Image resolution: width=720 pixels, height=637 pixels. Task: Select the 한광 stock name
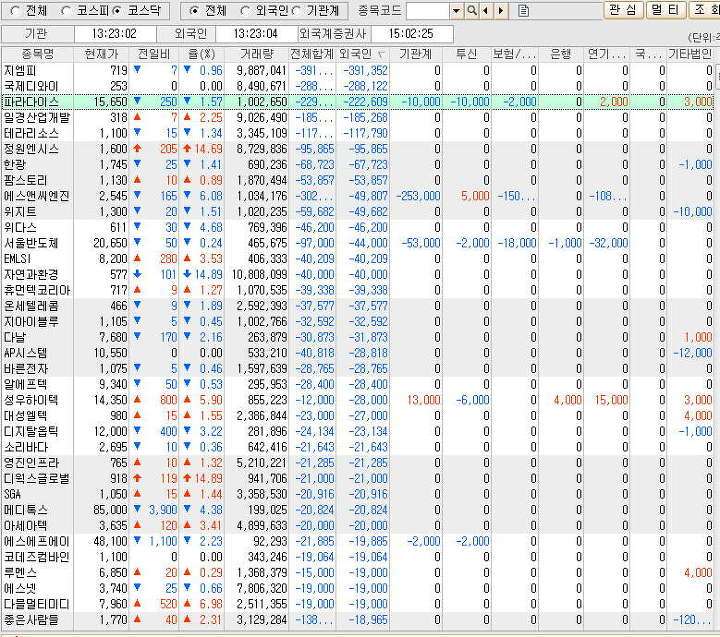(x=15, y=164)
